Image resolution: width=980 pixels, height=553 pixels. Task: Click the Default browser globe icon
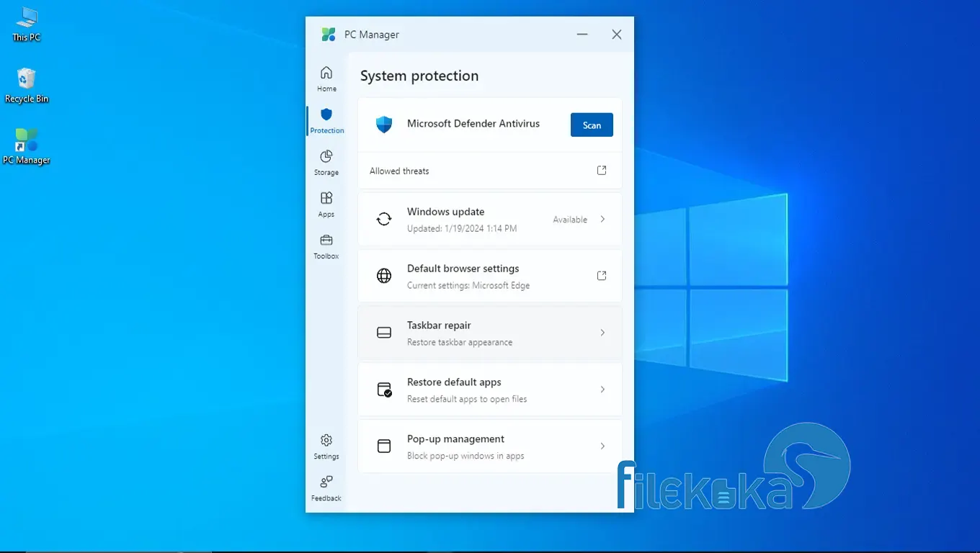384,276
